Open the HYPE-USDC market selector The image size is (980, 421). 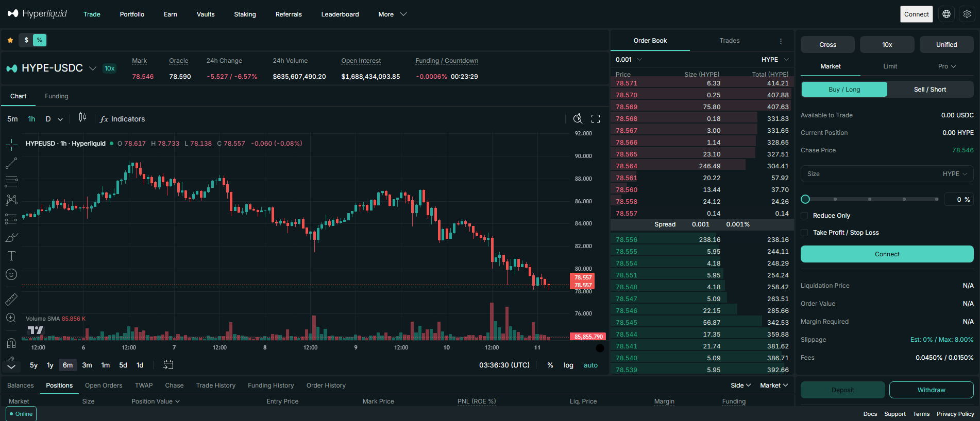[52, 68]
